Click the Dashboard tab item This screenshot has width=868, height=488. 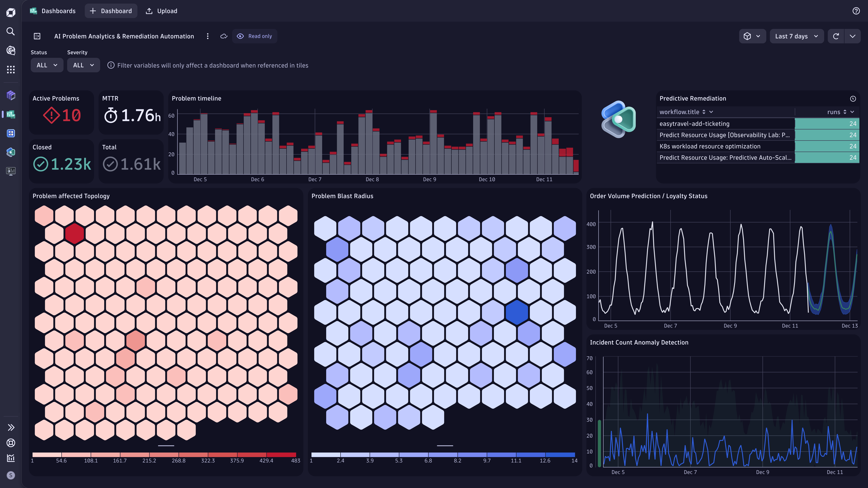(x=111, y=11)
